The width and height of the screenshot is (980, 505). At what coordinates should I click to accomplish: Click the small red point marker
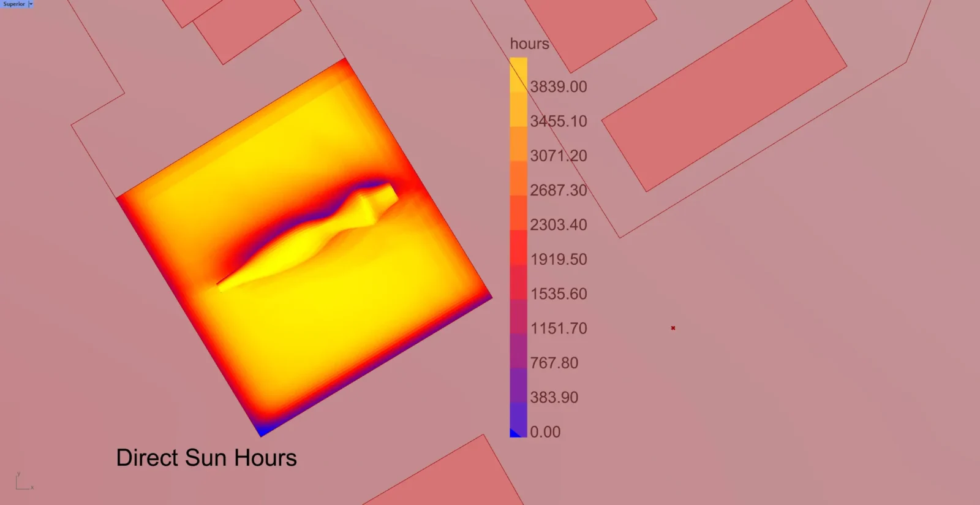coord(673,328)
